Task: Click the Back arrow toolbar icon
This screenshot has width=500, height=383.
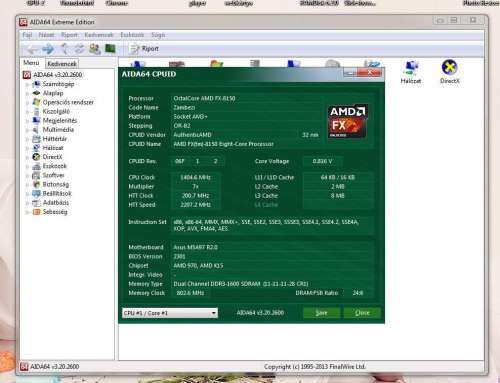Action: (x=32, y=49)
